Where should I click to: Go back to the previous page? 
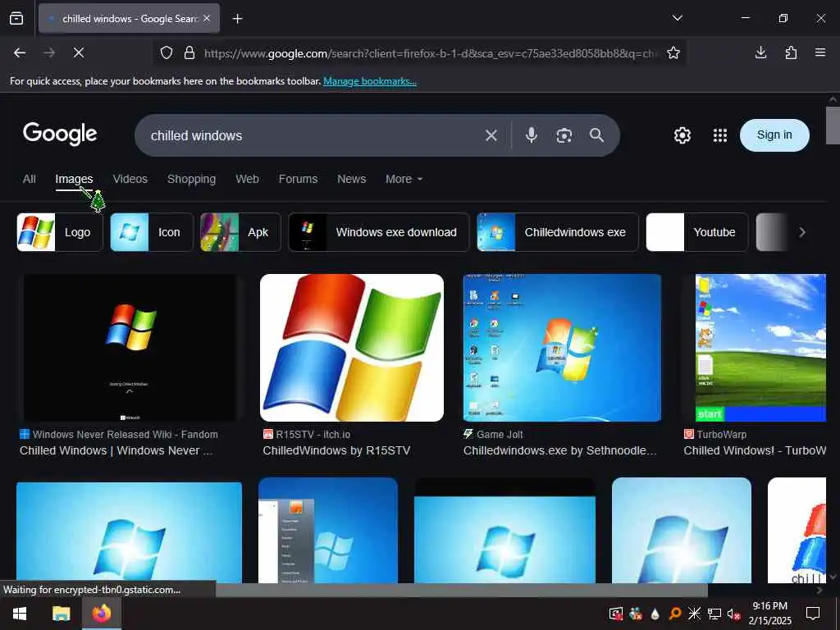(x=20, y=52)
